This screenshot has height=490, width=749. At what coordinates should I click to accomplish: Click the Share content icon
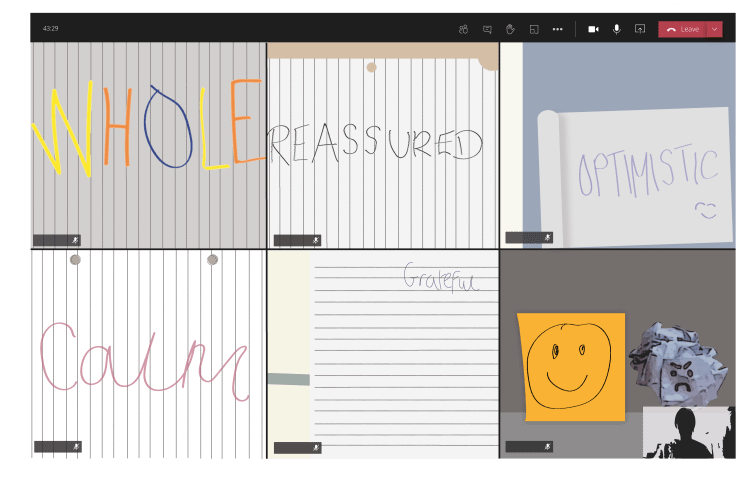(640, 29)
